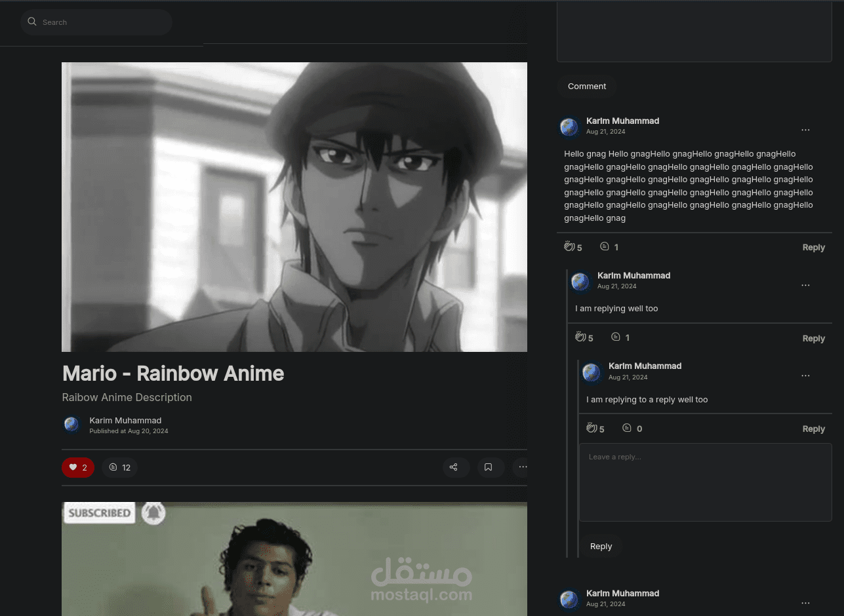Click the search magnifier icon

coord(31,22)
